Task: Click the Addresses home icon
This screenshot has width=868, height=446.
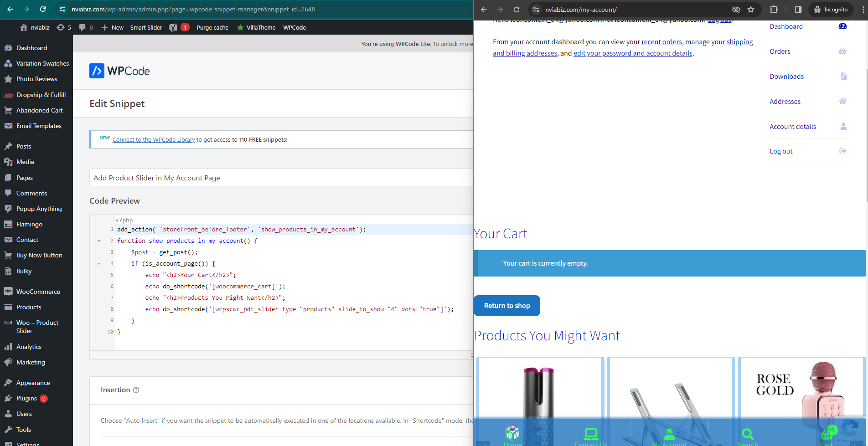Action: pyautogui.click(x=842, y=101)
